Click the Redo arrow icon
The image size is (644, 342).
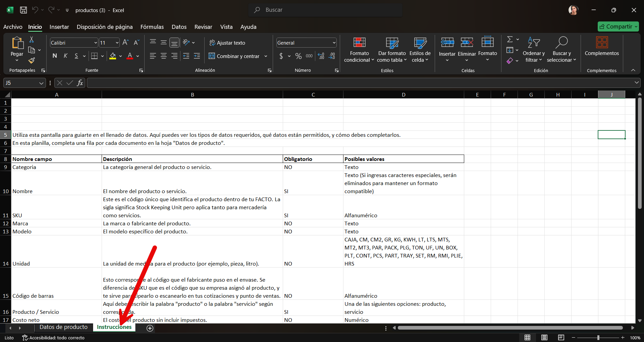51,10
